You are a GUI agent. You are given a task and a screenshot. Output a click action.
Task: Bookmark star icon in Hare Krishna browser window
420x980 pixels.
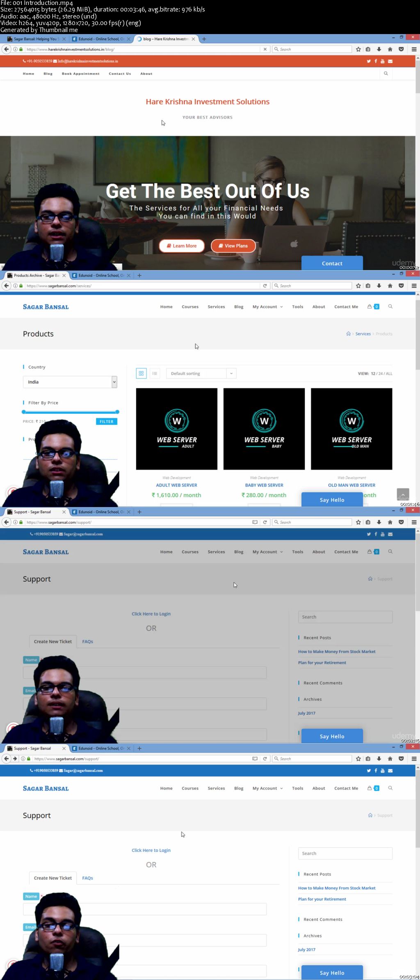(358, 49)
